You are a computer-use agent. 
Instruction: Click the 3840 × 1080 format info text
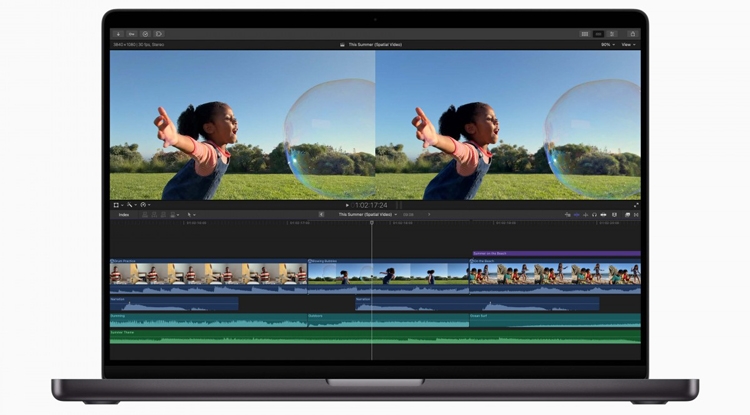coord(139,44)
